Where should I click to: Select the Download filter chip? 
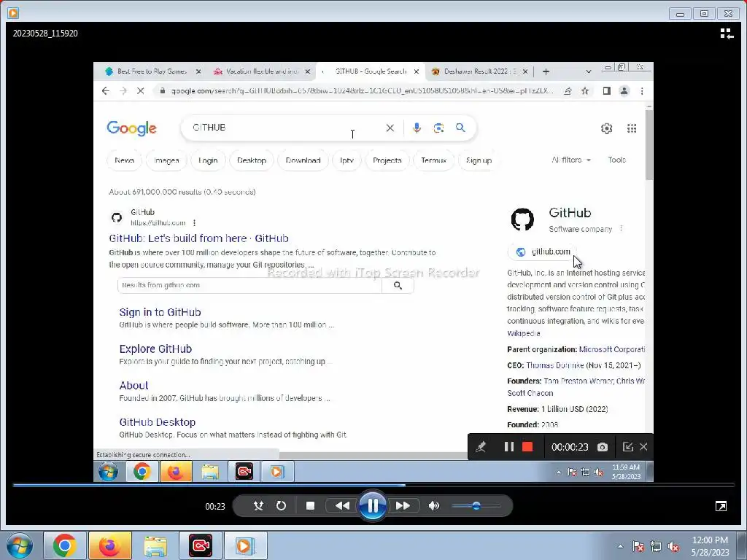tap(303, 160)
